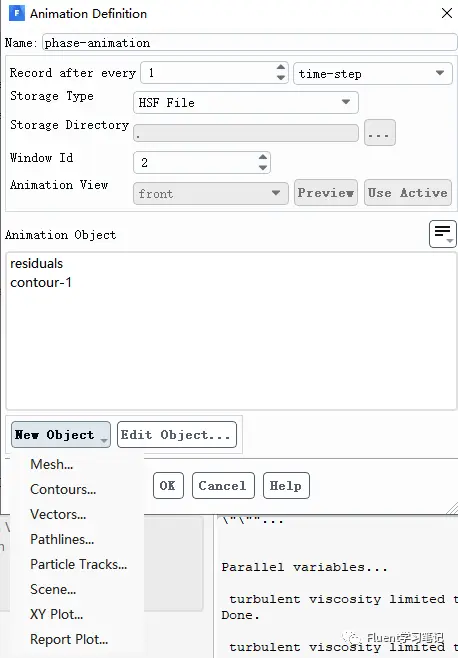Click the Fluent app icon in title bar
The height and width of the screenshot is (658, 458).
click(x=17, y=13)
